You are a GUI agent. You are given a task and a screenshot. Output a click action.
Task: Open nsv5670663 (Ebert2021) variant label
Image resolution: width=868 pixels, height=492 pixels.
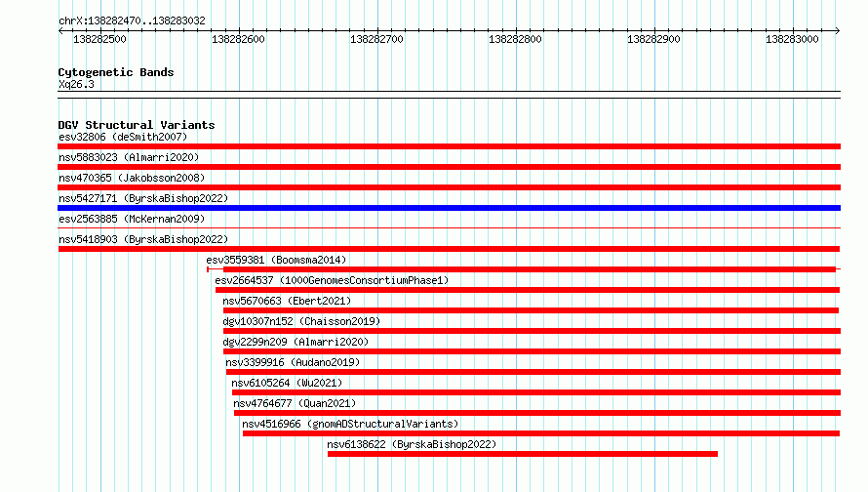(287, 301)
